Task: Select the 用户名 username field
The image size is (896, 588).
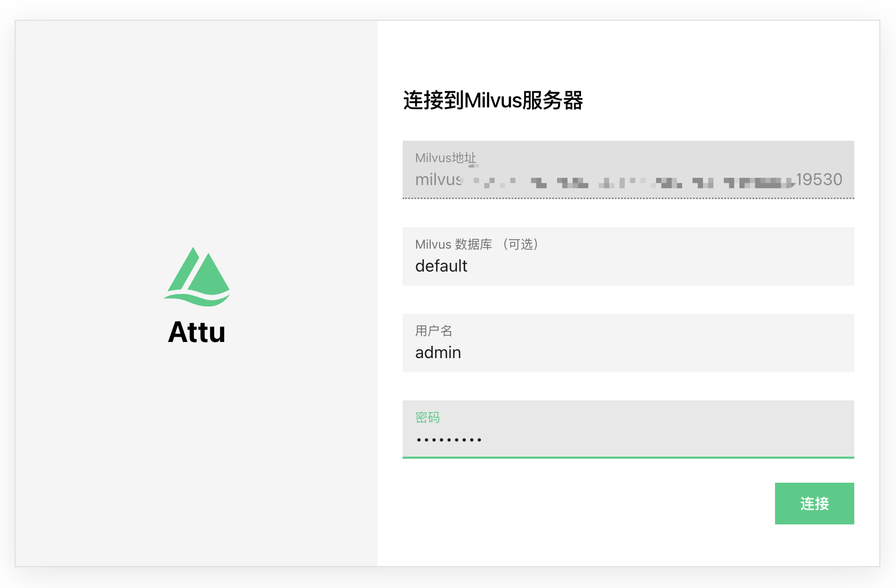Action: tap(628, 343)
